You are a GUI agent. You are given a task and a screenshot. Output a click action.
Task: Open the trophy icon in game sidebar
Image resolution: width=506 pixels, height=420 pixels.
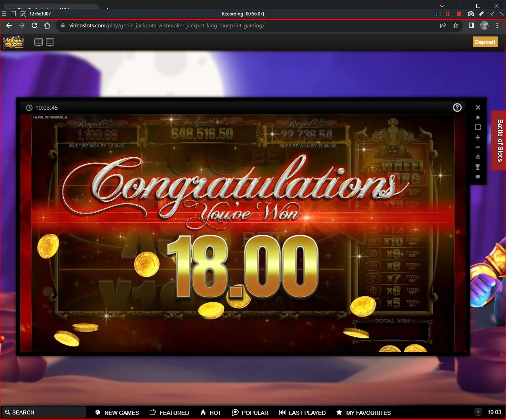(478, 167)
